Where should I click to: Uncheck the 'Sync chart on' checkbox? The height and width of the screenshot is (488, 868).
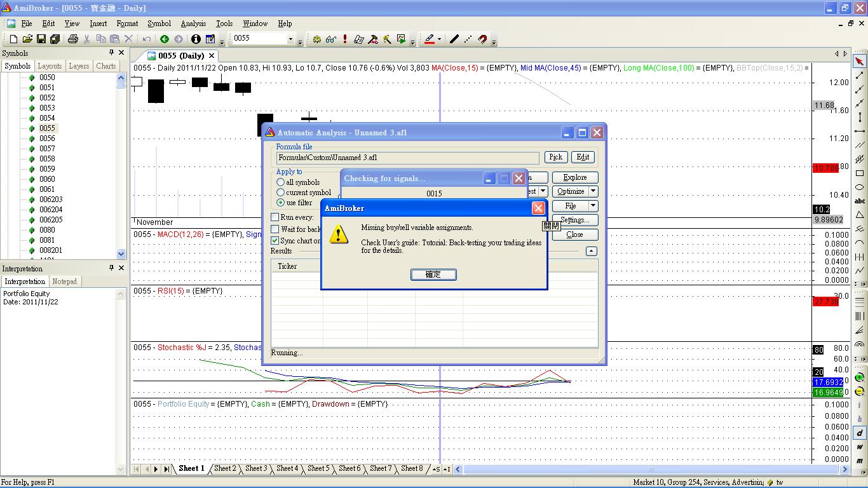tap(275, 241)
